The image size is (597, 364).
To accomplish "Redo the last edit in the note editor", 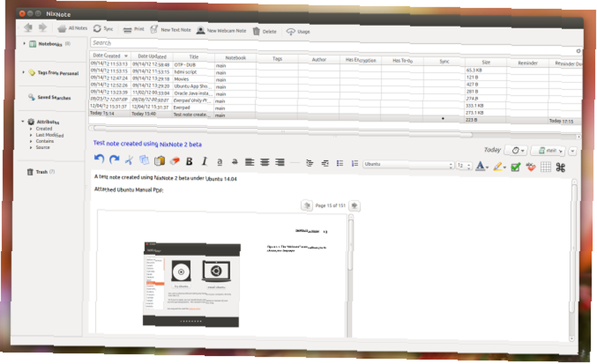I will coord(114,159).
